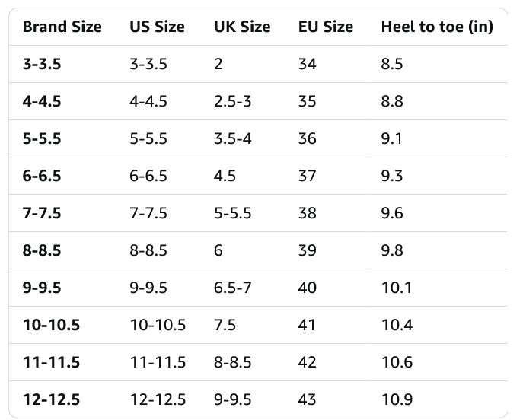Image resolution: width=523 pixels, height=420 pixels.
Task: Click the EU Size column header
Action: click(326, 27)
